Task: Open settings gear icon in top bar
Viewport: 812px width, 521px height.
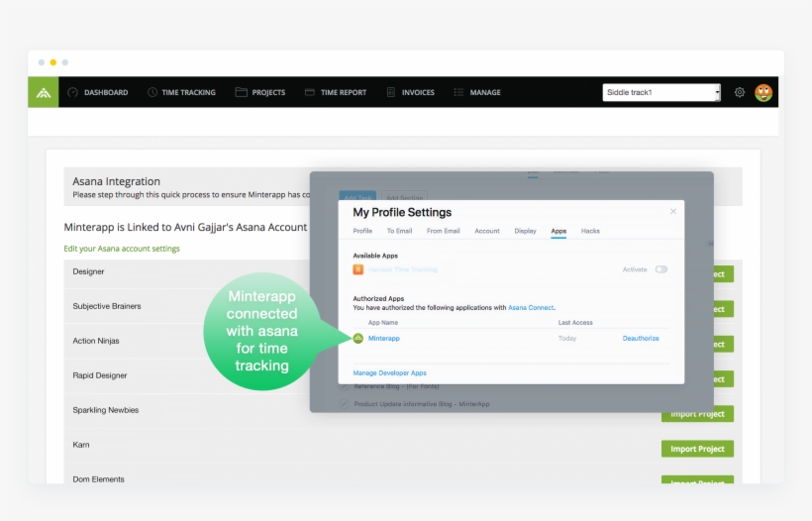Action: pyautogui.click(x=740, y=92)
